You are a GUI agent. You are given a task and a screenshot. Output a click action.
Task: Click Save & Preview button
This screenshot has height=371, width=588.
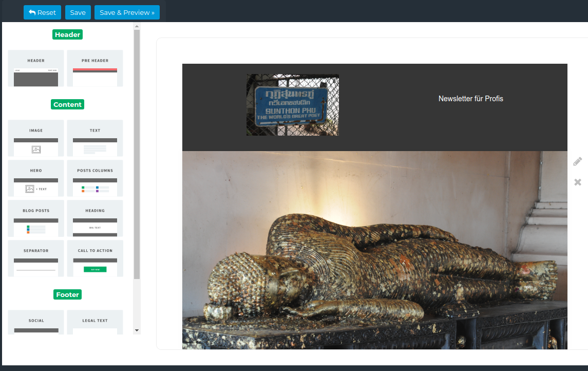pos(127,12)
